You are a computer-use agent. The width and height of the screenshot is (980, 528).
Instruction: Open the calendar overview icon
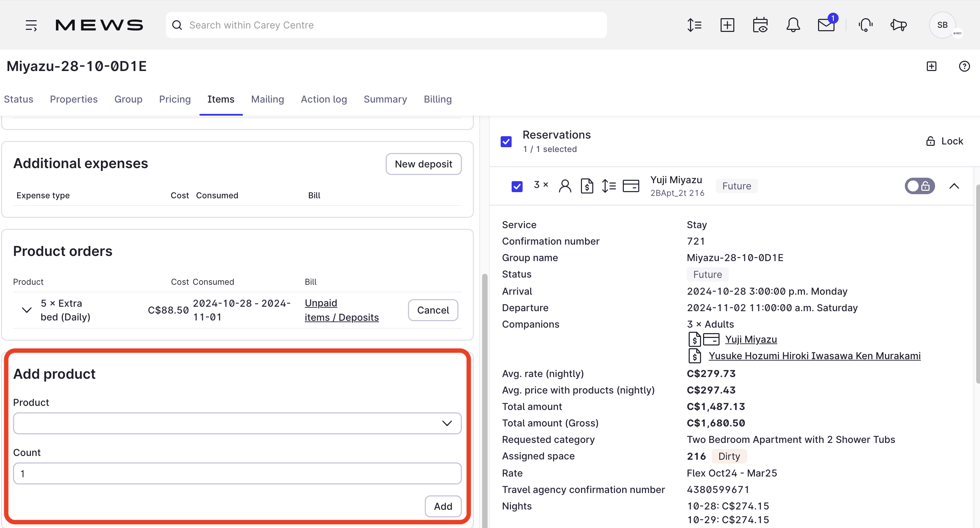(760, 25)
